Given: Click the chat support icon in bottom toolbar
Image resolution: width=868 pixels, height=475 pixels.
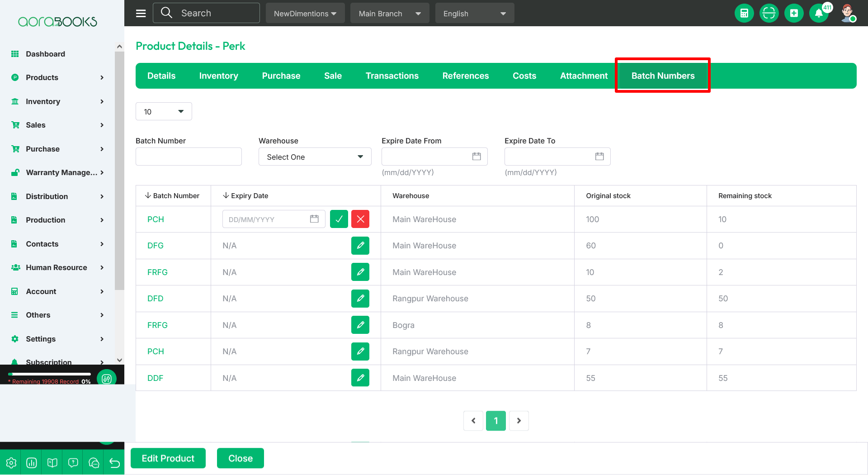Looking at the screenshot, I should 94,463.
